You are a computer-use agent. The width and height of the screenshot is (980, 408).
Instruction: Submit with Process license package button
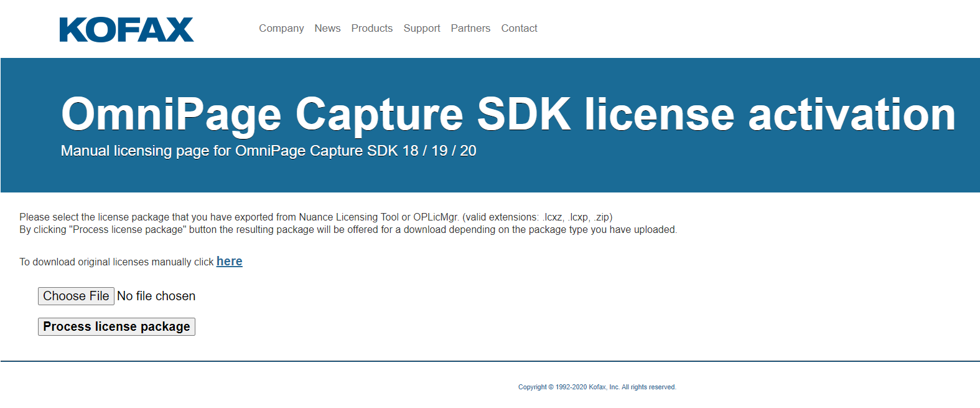tap(116, 326)
